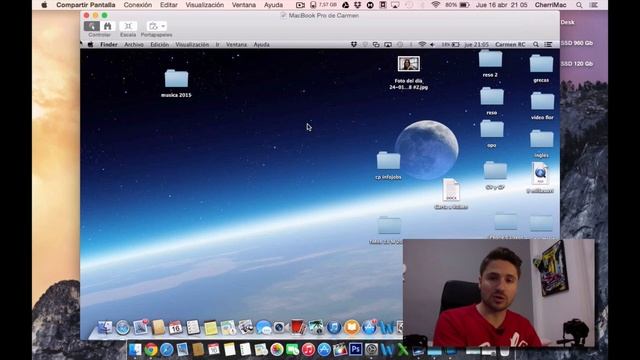Select the opo folder
The image size is (640, 360).
click(492, 133)
